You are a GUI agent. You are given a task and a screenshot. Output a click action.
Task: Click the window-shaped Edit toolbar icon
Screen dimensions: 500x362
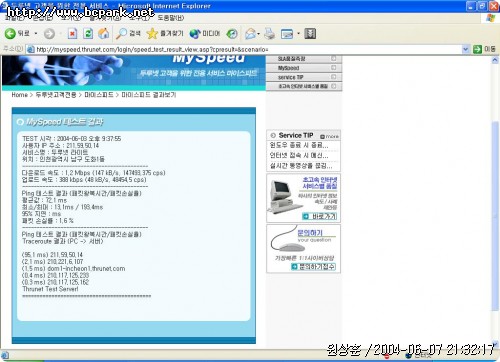[287, 34]
